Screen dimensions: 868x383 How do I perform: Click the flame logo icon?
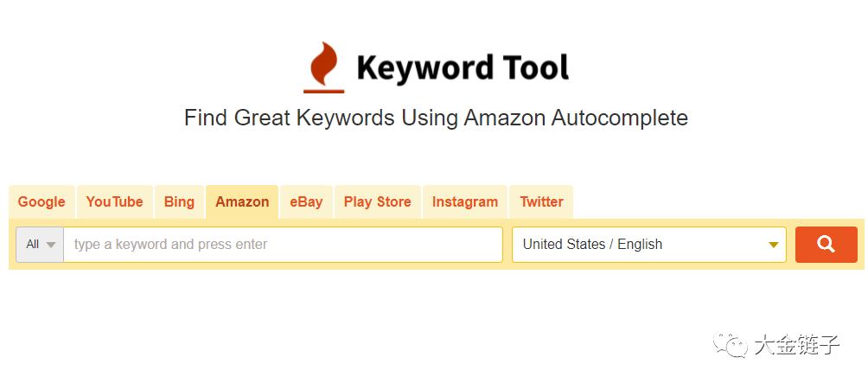pyautogui.click(x=324, y=67)
